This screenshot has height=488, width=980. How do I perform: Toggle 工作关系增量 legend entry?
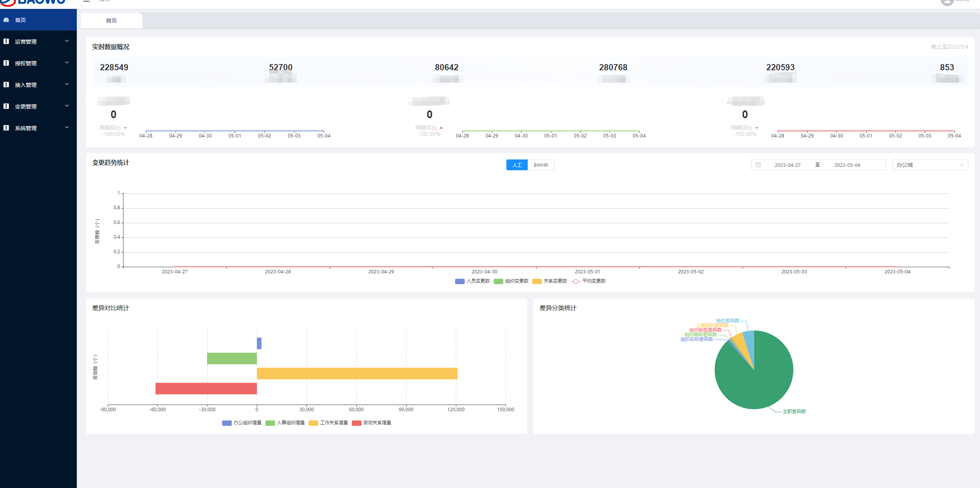[x=328, y=423]
